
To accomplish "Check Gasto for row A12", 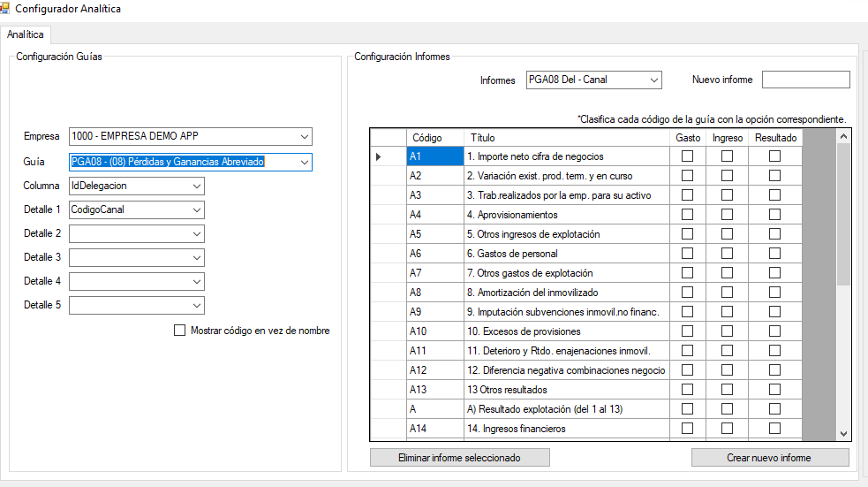I will tap(688, 370).
